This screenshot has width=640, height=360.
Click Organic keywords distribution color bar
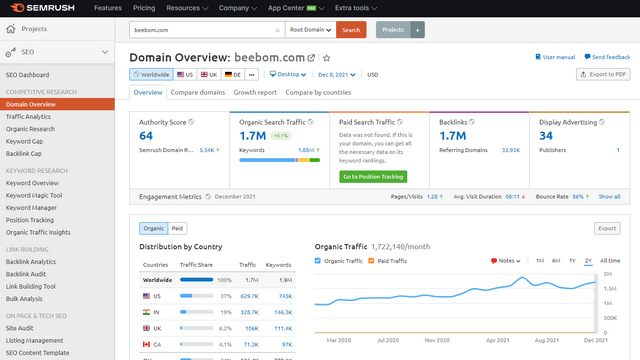click(280, 160)
